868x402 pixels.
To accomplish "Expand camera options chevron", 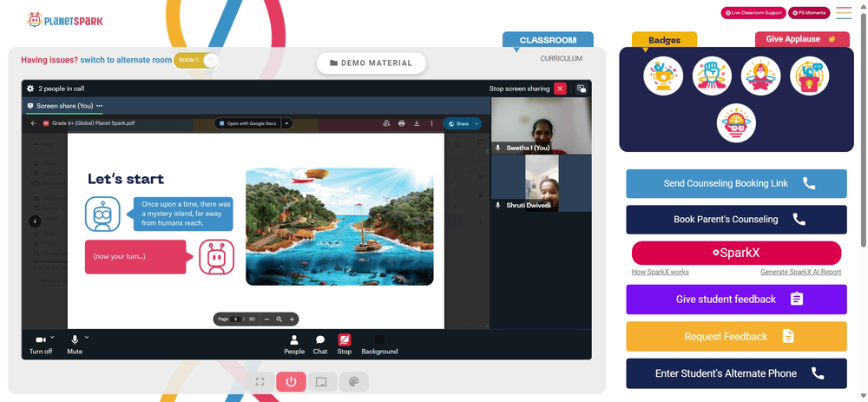I will [53, 337].
